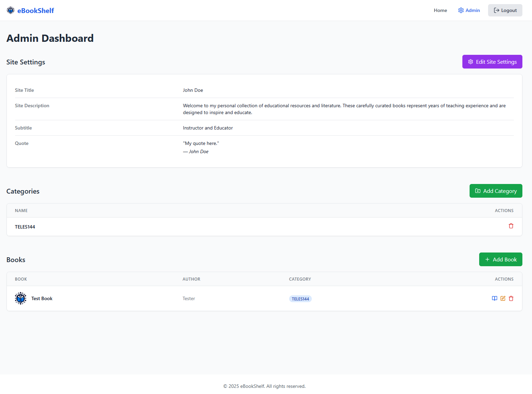Click the NAME column header in Categories
The height and width of the screenshot is (394, 532).
21,211
